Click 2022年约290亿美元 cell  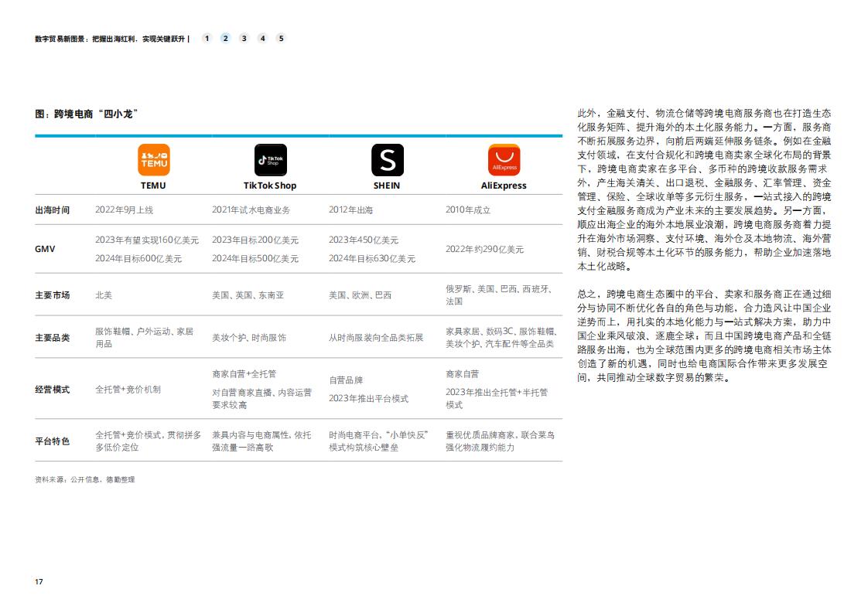[484, 250]
